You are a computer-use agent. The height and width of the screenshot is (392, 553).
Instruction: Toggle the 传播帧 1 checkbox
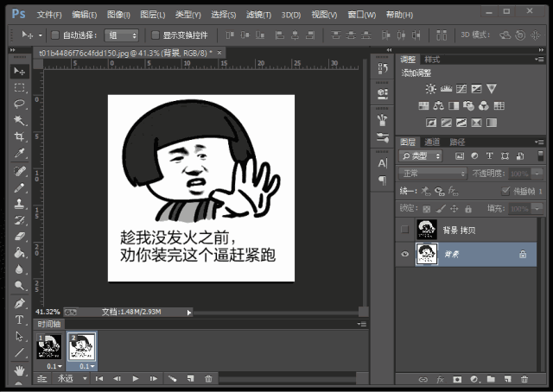(x=505, y=191)
